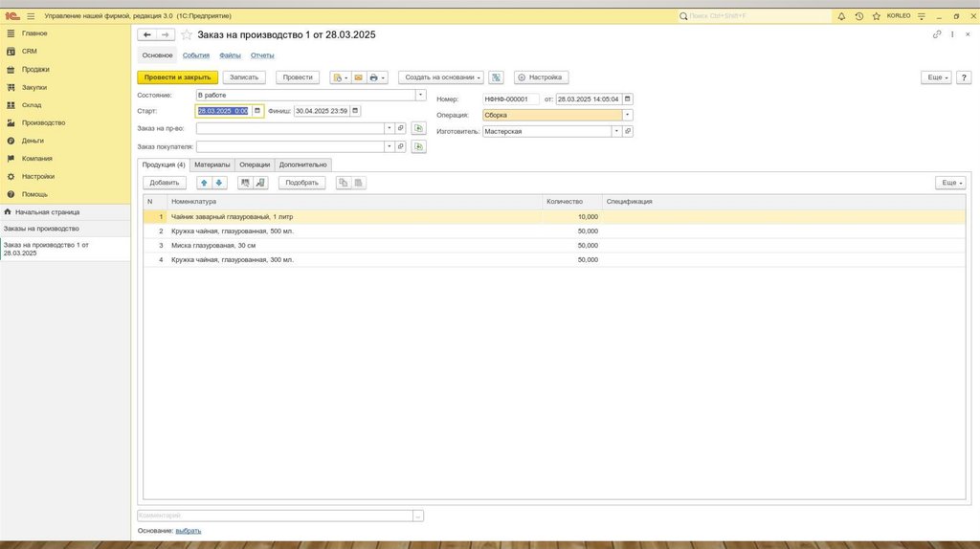Open the top toolbar Еще menu

click(x=936, y=77)
